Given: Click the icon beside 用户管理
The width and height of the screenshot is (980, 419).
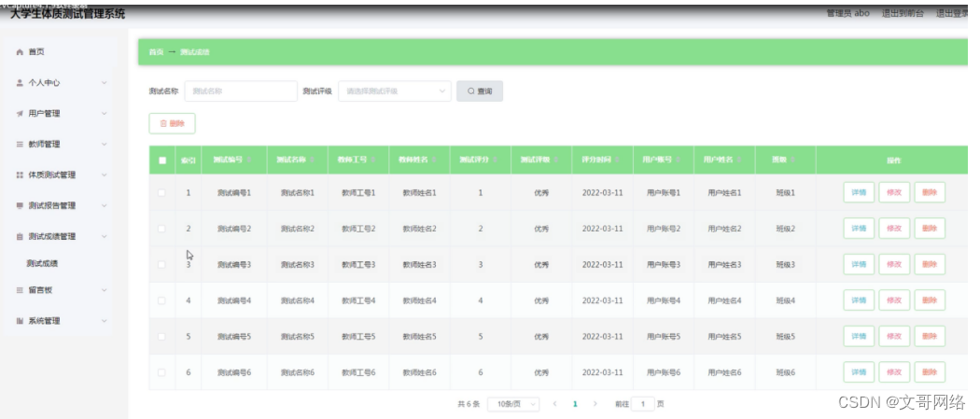Looking at the screenshot, I should (x=20, y=114).
